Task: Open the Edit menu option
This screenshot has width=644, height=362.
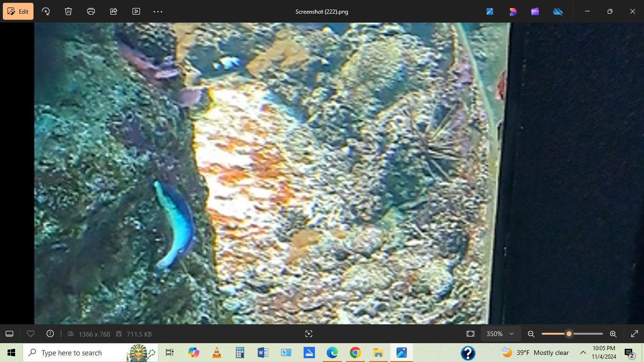Action: (x=18, y=11)
